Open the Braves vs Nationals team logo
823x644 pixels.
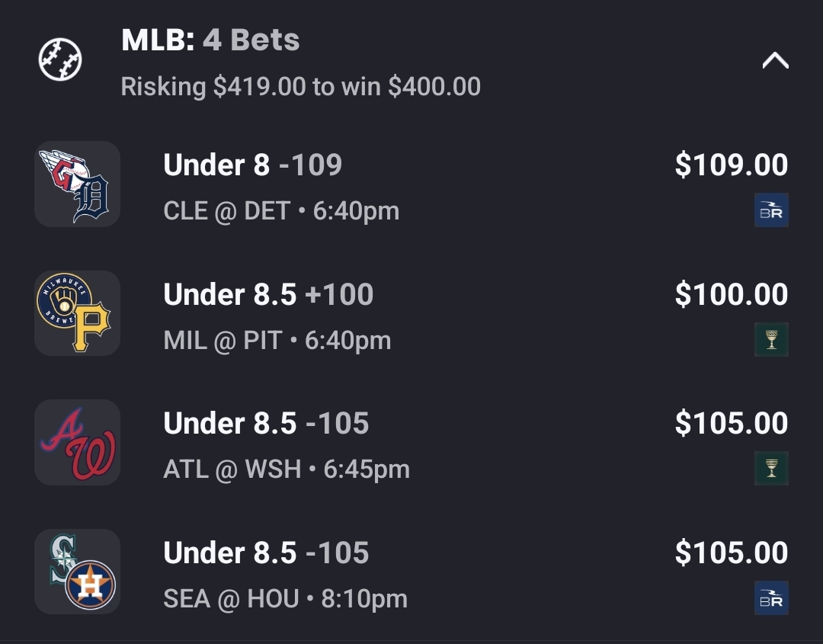tap(77, 443)
